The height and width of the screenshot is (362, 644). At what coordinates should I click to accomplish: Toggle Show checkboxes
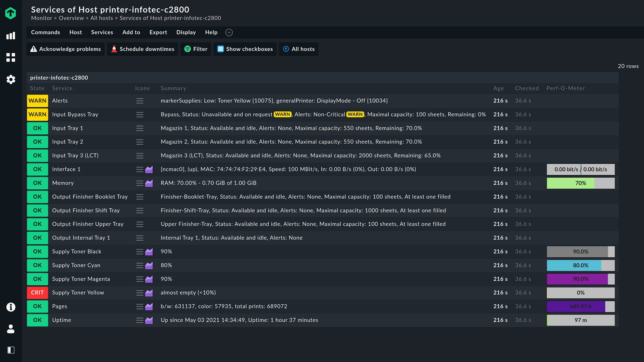(245, 49)
